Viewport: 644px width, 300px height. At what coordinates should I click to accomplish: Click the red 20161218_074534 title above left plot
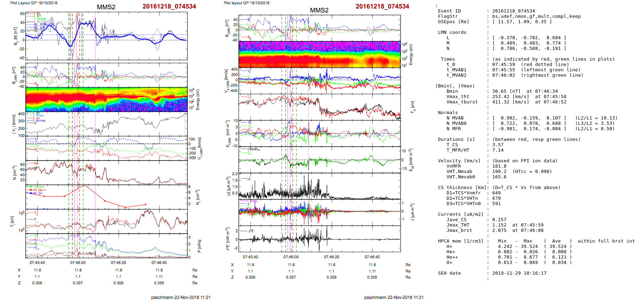169,6
